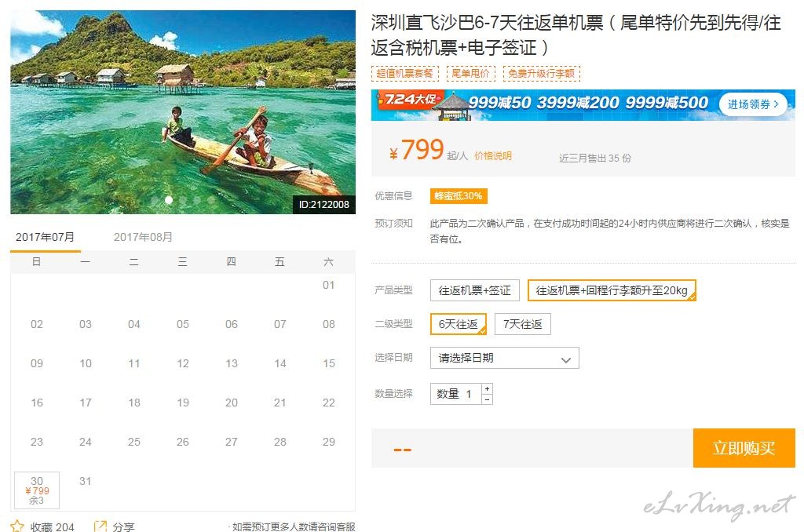804x532 pixels.
Task: Choose the 6天往返 option
Action: coord(459,324)
